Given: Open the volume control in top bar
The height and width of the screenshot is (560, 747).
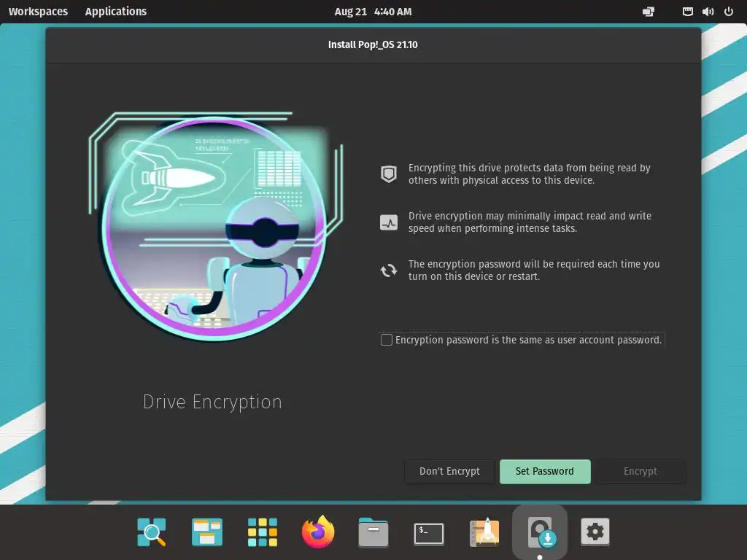Looking at the screenshot, I should 708,12.
